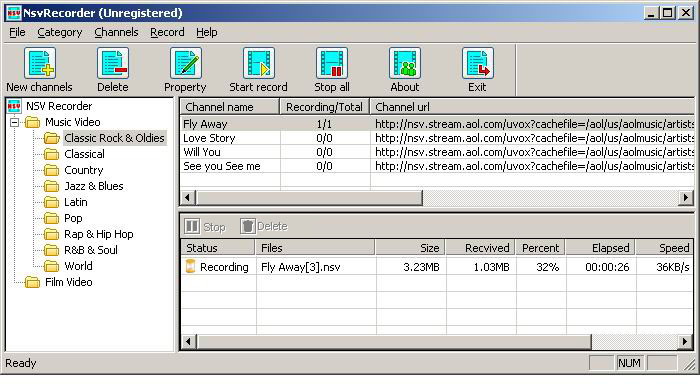Image resolution: width=700 pixels, height=384 pixels.
Task: Click the 1/1 recording total cell
Action: tap(325, 124)
